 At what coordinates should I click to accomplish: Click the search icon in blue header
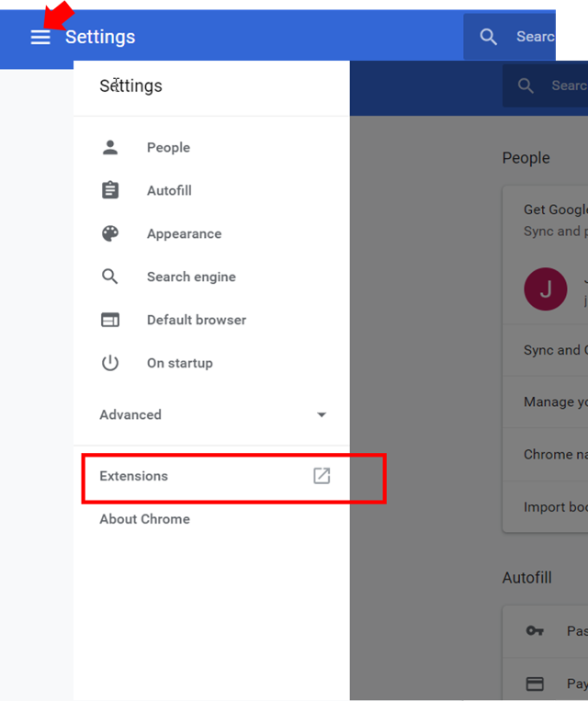pos(489,37)
